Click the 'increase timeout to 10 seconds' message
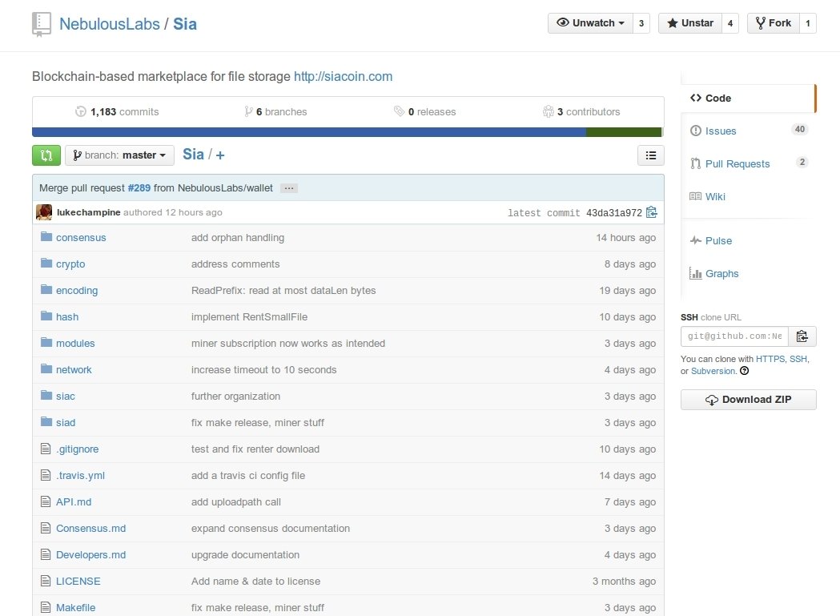The width and height of the screenshot is (840, 616). tap(264, 370)
